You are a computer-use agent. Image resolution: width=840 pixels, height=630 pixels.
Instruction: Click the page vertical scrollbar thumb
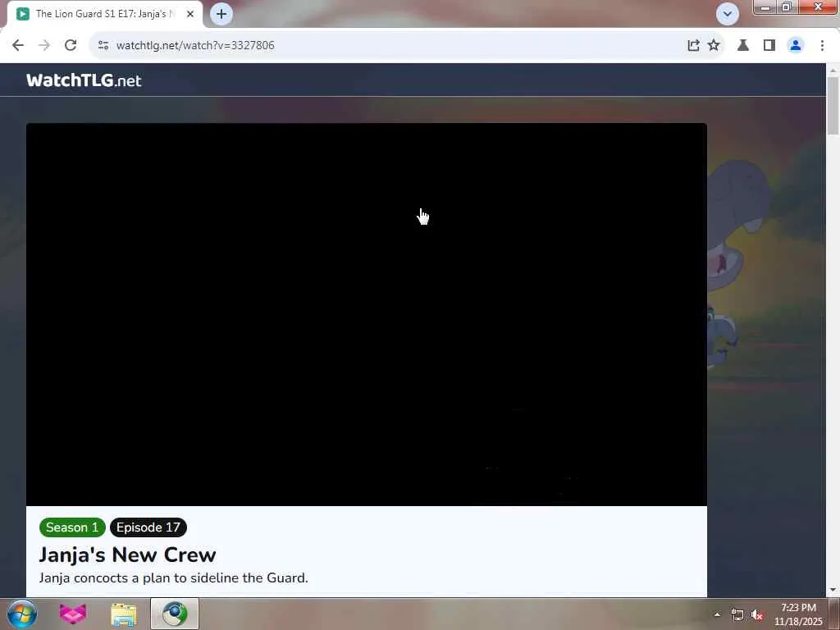(x=833, y=105)
